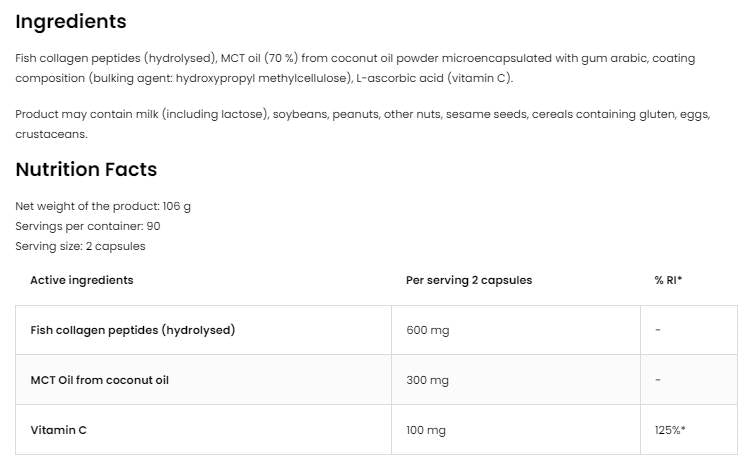Select the 'Fish collagen peptides (hydrolysed)' table cell

tap(133, 330)
